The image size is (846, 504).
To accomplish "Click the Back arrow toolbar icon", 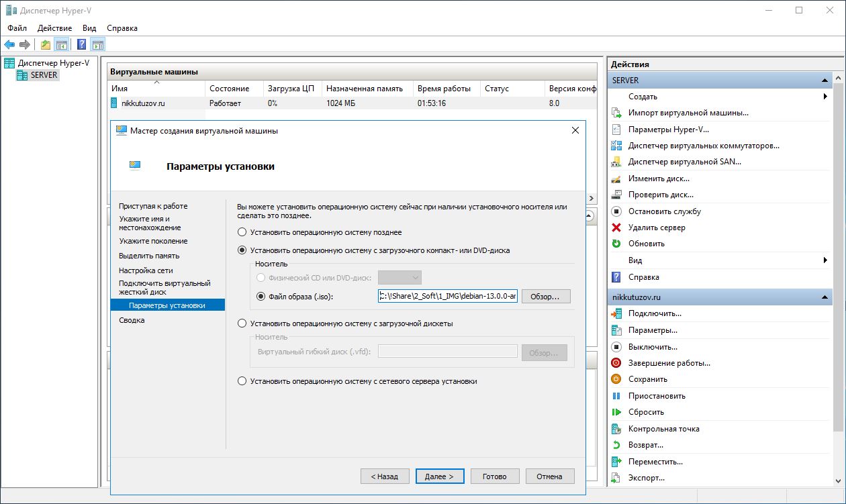I will pyautogui.click(x=9, y=45).
